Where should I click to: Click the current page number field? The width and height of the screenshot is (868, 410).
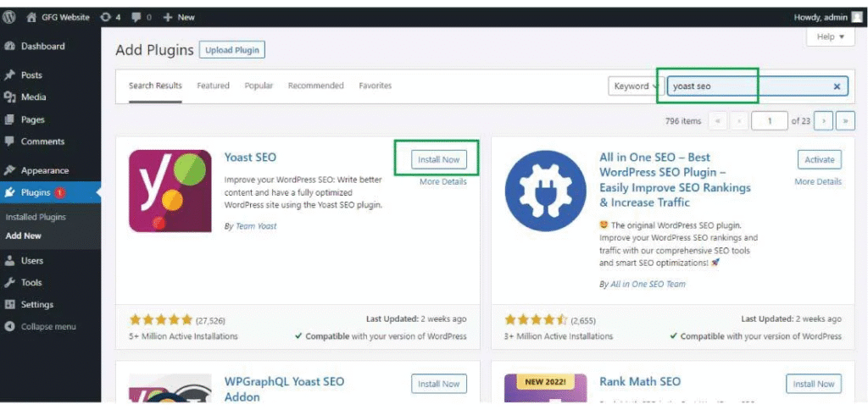pyautogui.click(x=770, y=120)
